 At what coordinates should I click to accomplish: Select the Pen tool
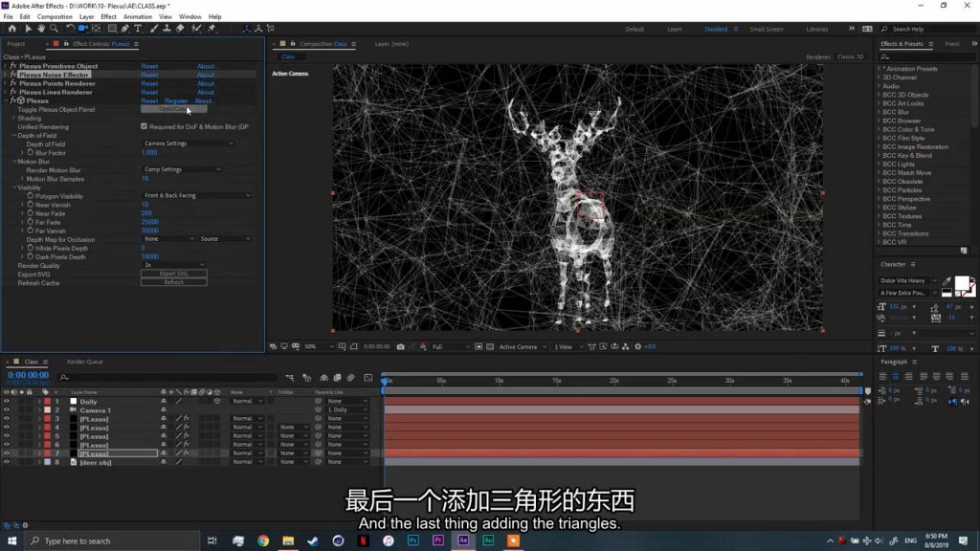(x=125, y=28)
